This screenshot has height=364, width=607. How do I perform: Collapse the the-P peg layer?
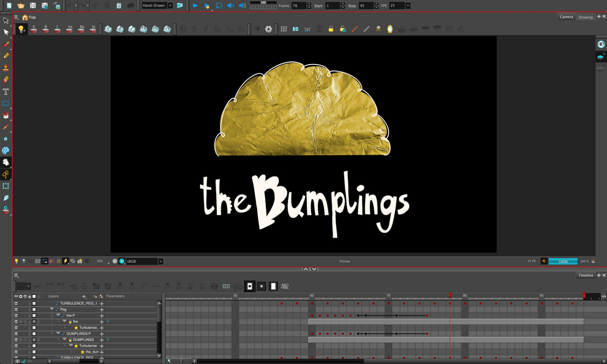pyautogui.click(x=58, y=315)
